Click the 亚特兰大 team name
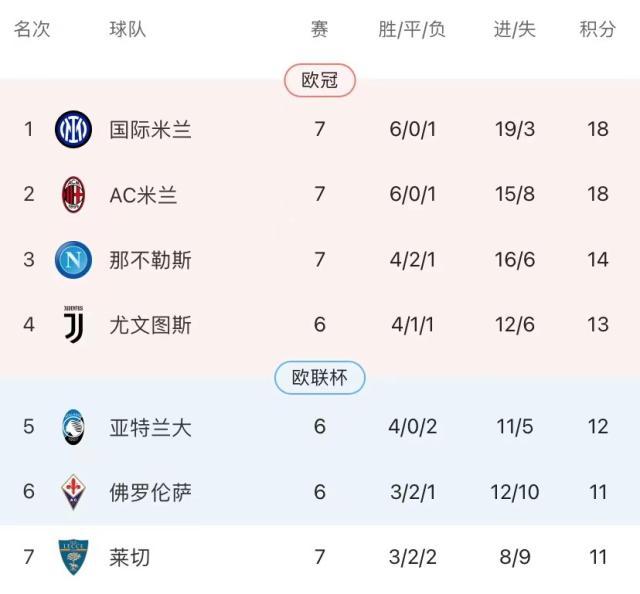This screenshot has width=640, height=594. pyautogui.click(x=150, y=428)
